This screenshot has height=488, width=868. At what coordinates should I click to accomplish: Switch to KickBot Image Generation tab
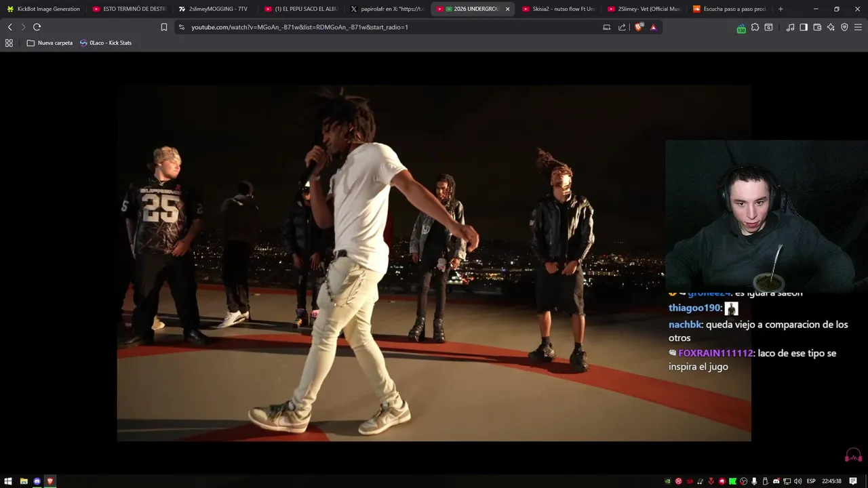pyautogui.click(x=43, y=9)
